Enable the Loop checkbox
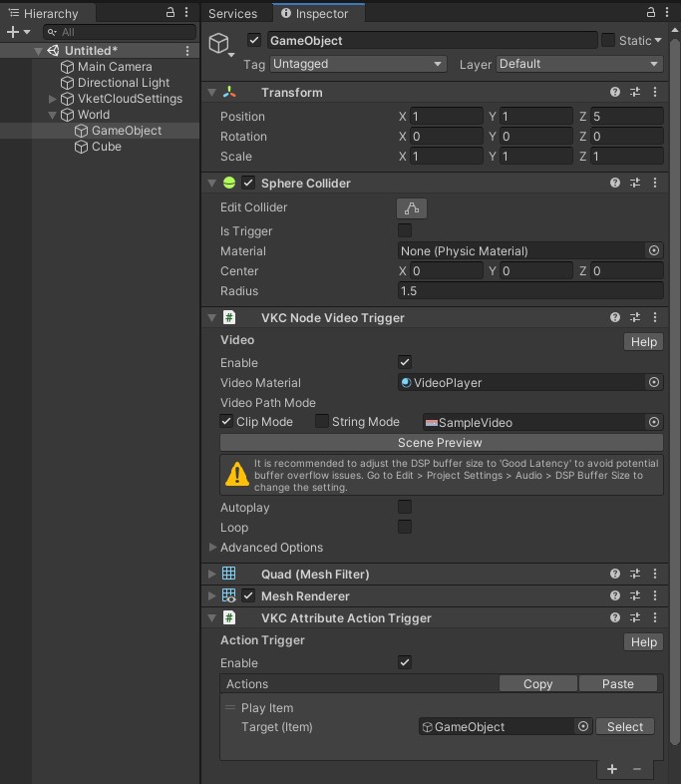 click(405, 528)
